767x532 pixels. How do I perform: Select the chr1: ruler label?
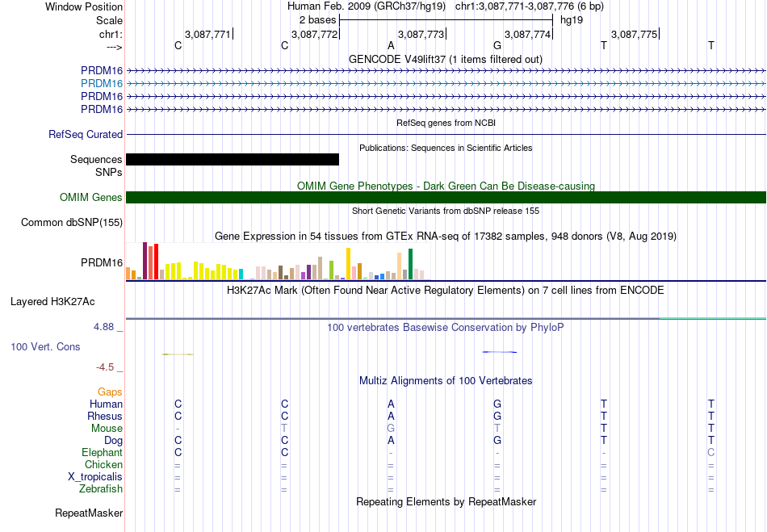111,34
